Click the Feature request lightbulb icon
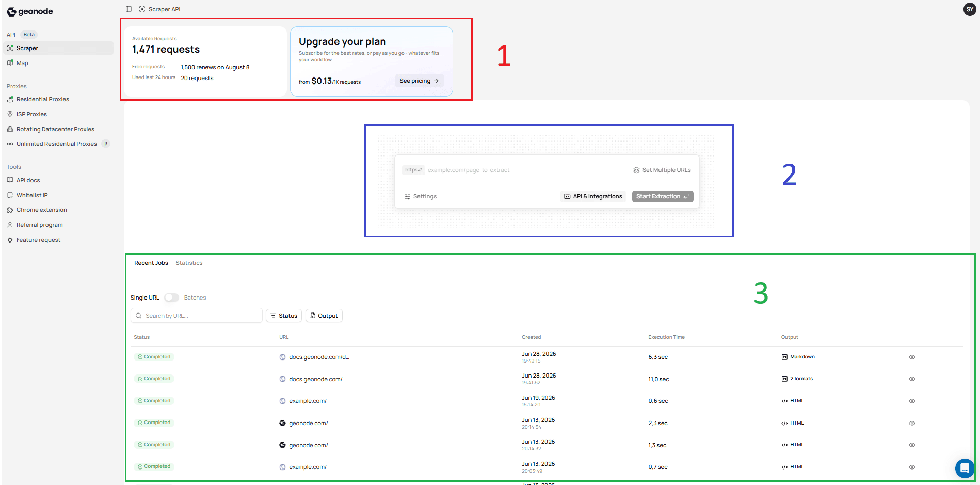Viewport: 980px width, 485px height. (x=10, y=240)
